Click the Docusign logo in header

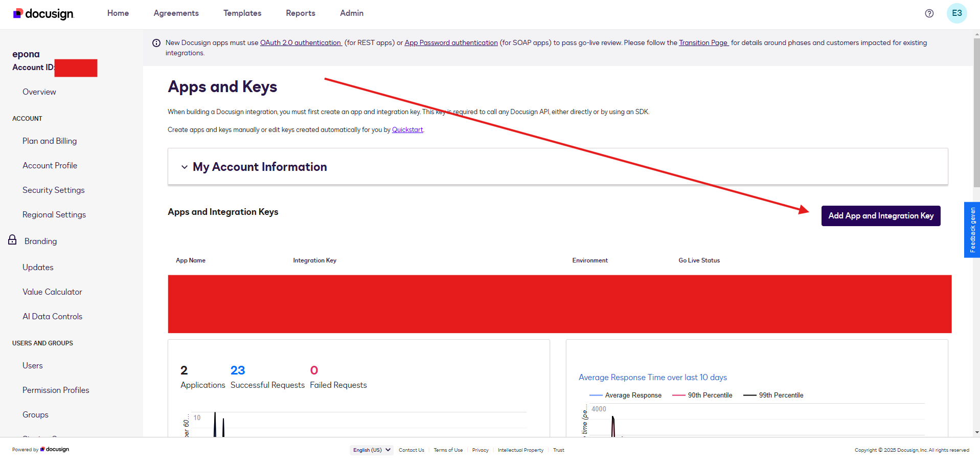tap(43, 13)
